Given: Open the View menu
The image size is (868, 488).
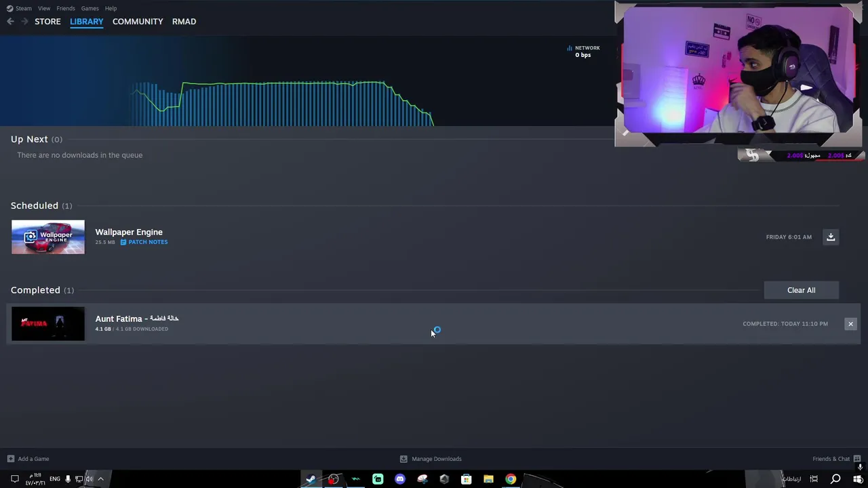Looking at the screenshot, I should pos(44,8).
